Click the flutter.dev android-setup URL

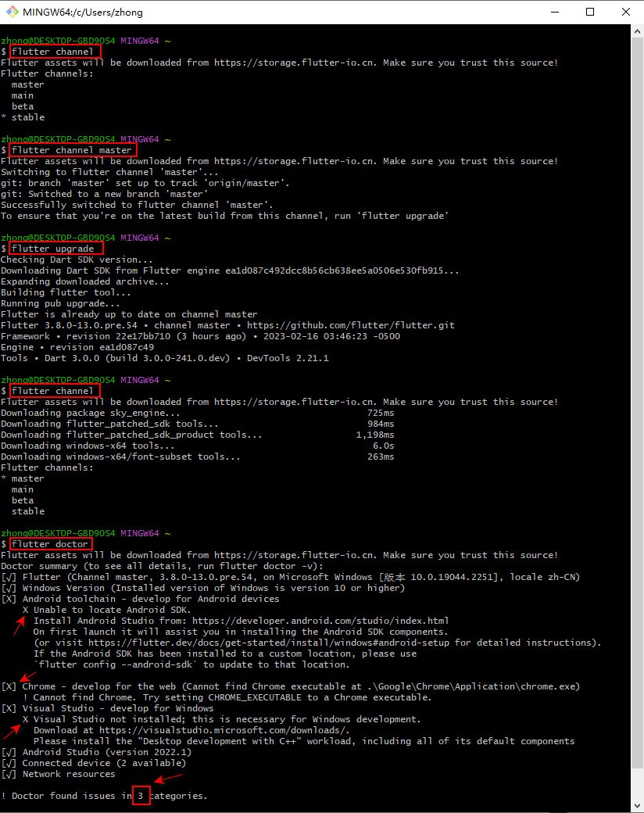coord(269,643)
